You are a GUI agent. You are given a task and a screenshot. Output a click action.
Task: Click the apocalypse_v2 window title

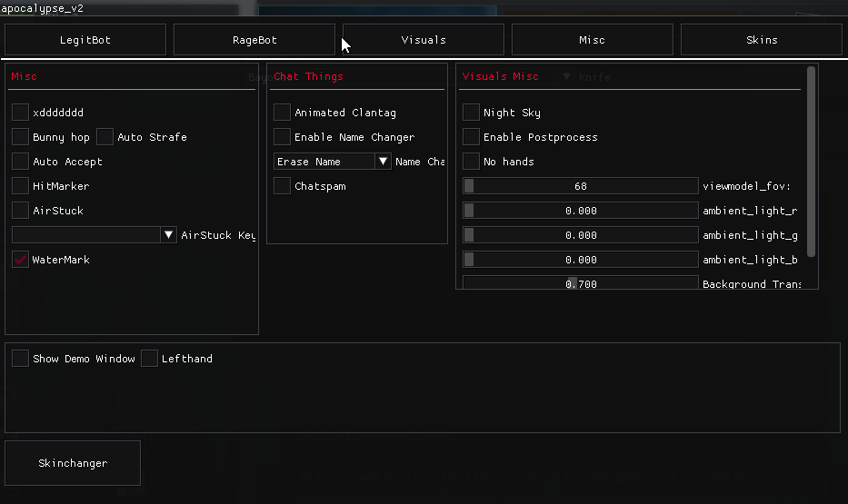[x=42, y=8]
